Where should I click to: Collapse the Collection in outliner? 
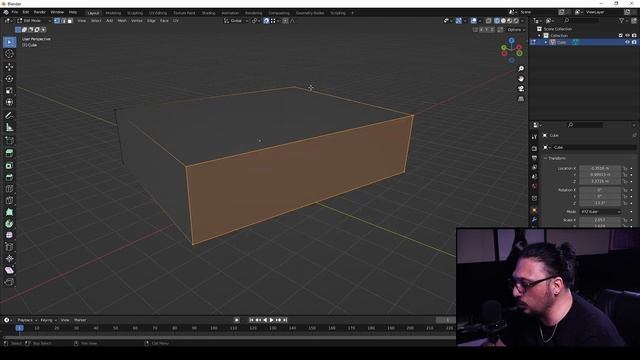tap(540, 36)
